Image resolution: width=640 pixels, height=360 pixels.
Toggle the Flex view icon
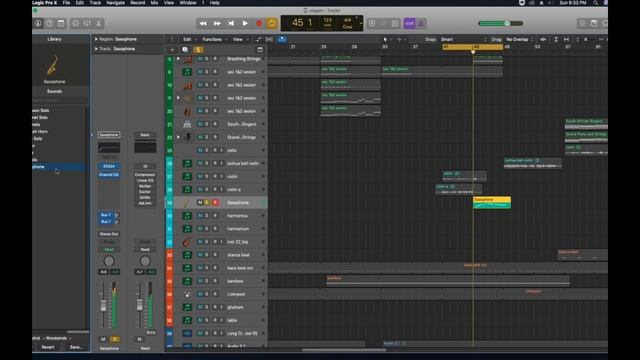tap(269, 40)
